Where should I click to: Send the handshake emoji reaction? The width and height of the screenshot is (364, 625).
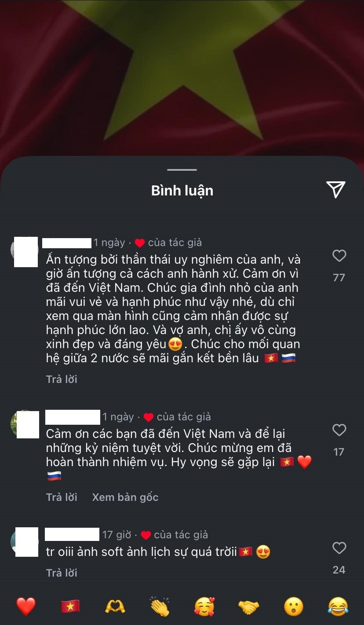249,607
